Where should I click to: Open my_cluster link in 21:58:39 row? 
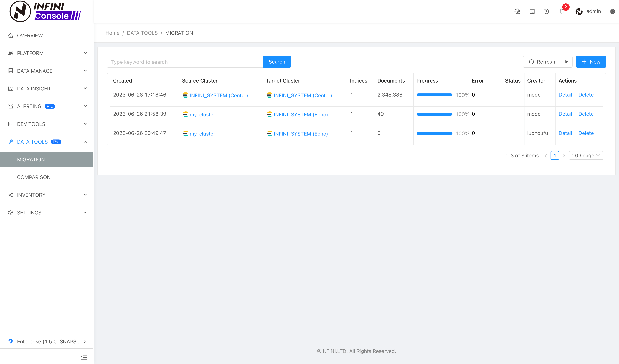[202, 114]
